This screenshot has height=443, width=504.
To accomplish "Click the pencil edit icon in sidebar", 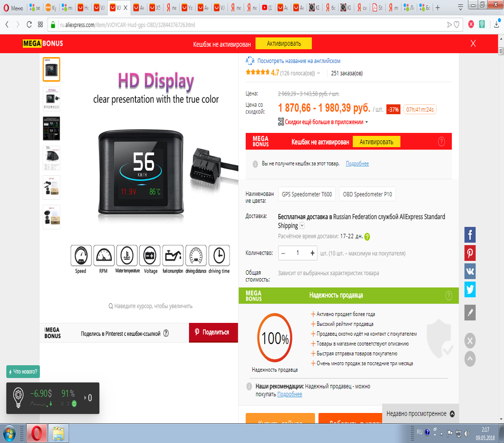I will click(470, 313).
